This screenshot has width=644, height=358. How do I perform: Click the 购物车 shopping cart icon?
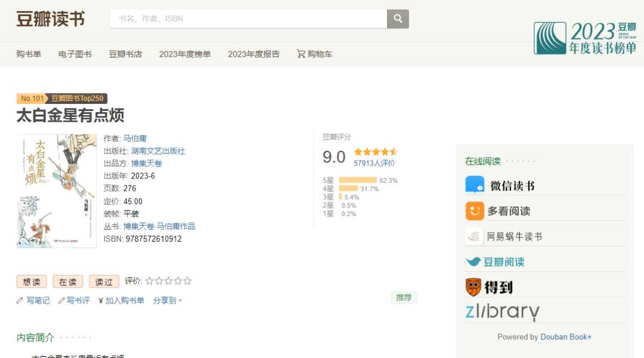[x=301, y=54]
